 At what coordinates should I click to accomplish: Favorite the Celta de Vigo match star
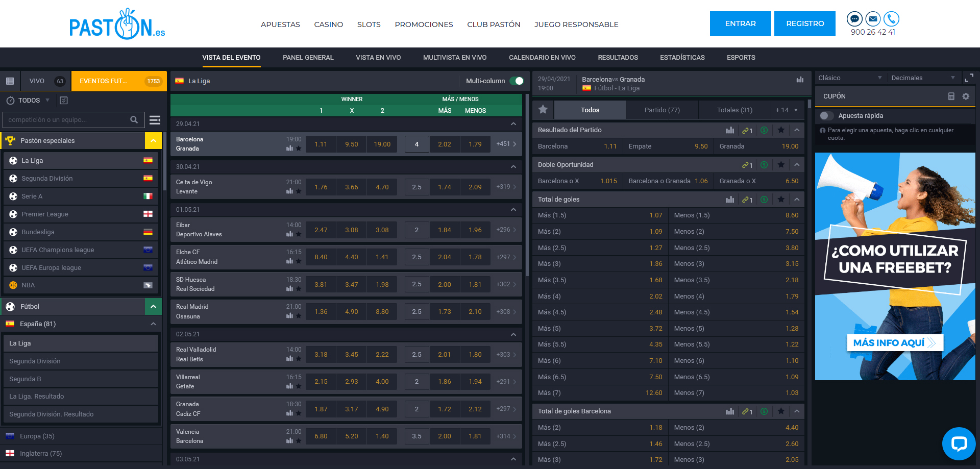coord(299,191)
